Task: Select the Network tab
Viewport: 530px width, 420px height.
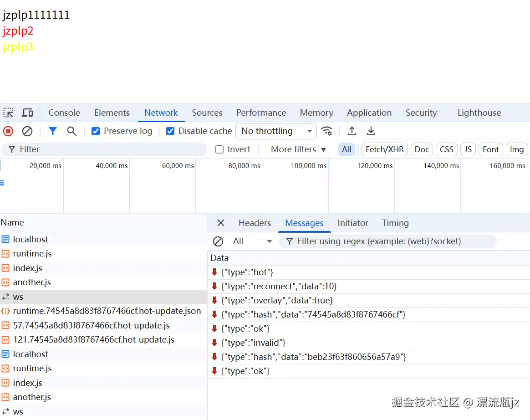Action: coord(161,113)
